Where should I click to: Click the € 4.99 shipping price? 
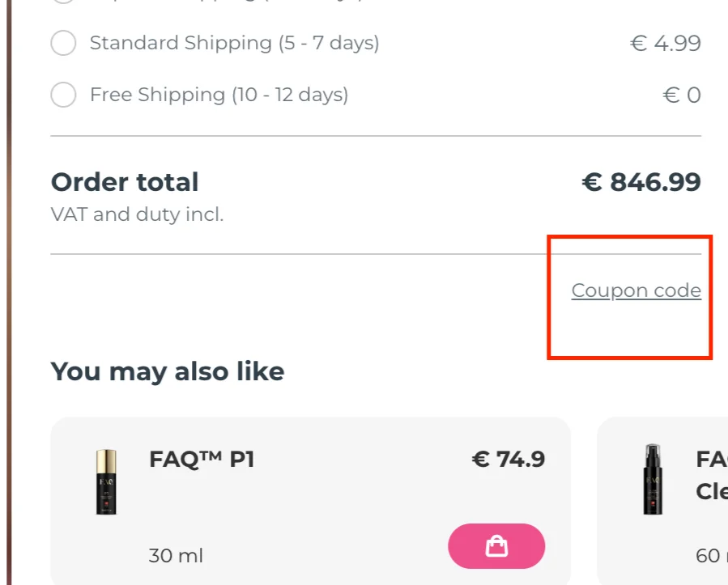click(x=666, y=43)
